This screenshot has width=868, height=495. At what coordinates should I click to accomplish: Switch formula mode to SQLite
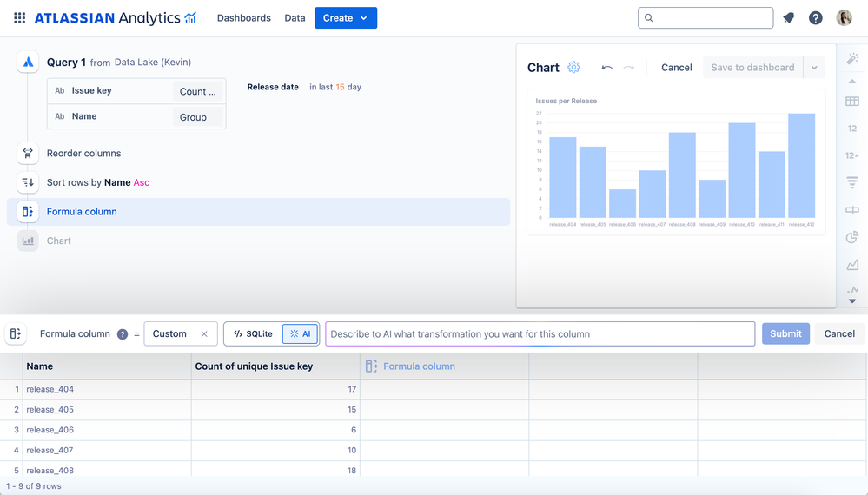coord(254,333)
